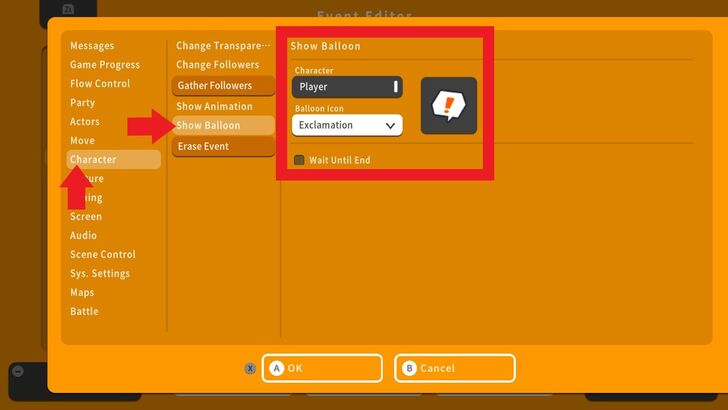Select the Messages category
Image resolution: width=728 pixels, height=410 pixels.
pos(92,46)
